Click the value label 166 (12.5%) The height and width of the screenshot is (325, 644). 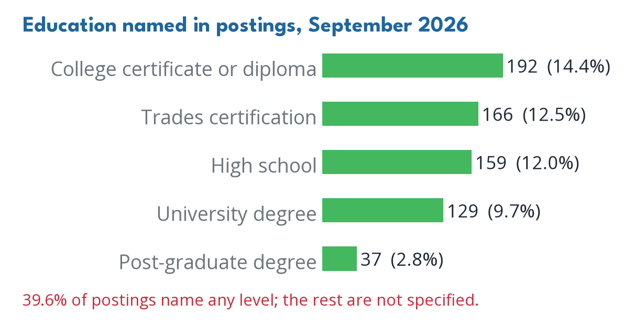pyautogui.click(x=534, y=115)
